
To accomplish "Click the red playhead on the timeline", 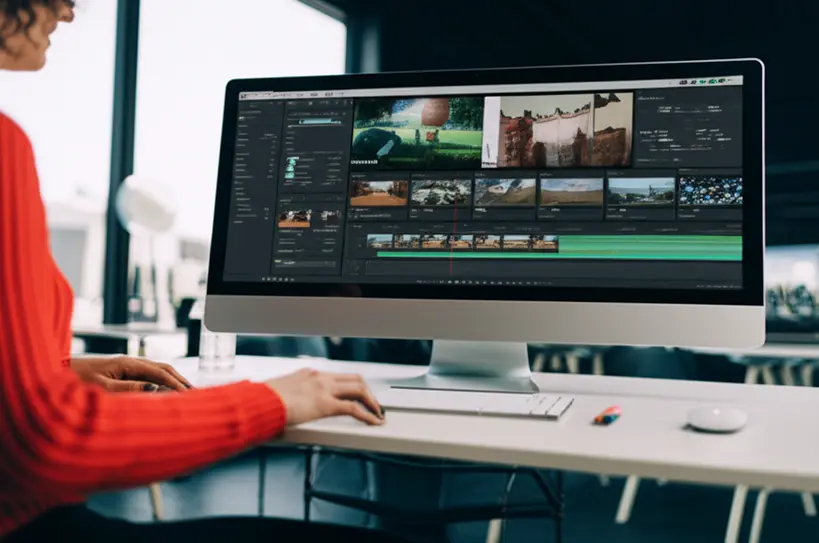I will pyautogui.click(x=450, y=250).
